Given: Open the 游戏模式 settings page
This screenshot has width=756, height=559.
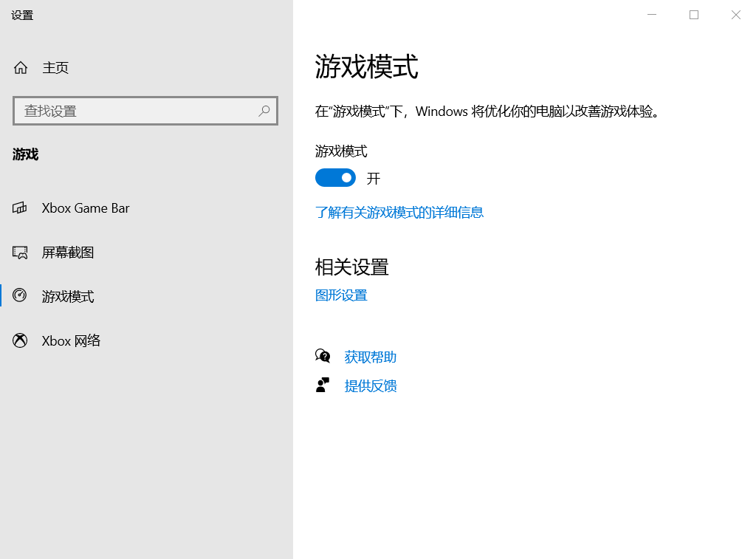Looking at the screenshot, I should (69, 296).
